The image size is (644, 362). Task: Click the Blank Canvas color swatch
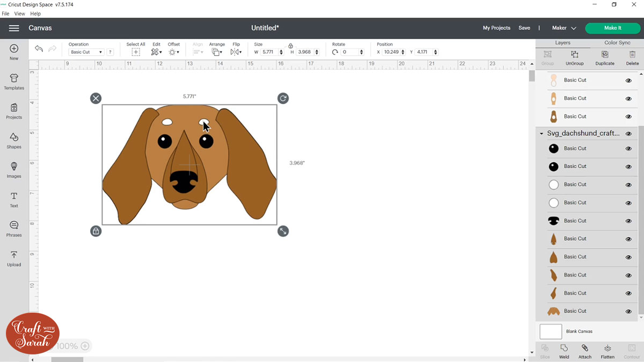551,331
